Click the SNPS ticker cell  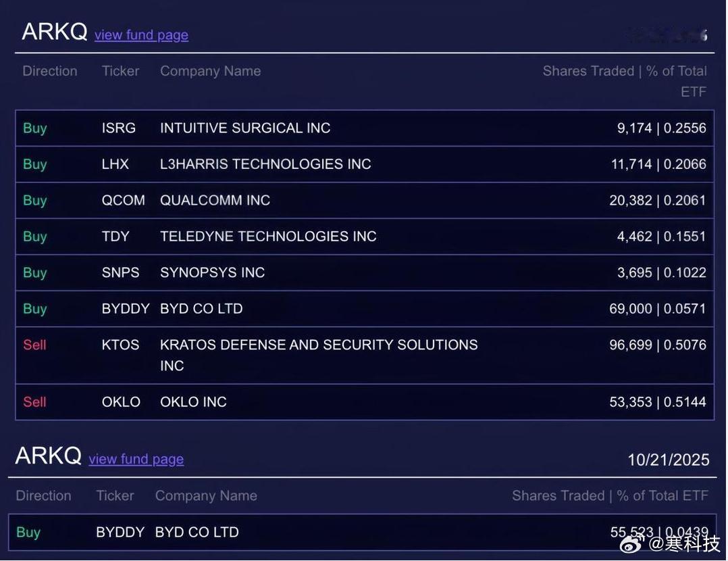[121, 272]
